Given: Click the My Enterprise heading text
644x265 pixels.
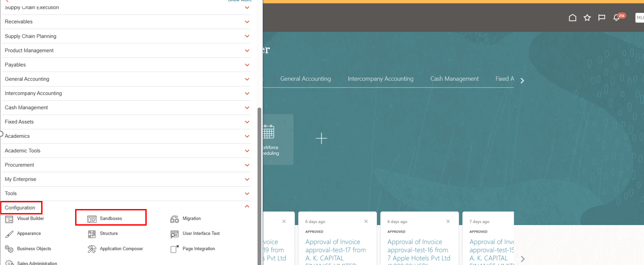Looking at the screenshot, I should click(x=21, y=179).
